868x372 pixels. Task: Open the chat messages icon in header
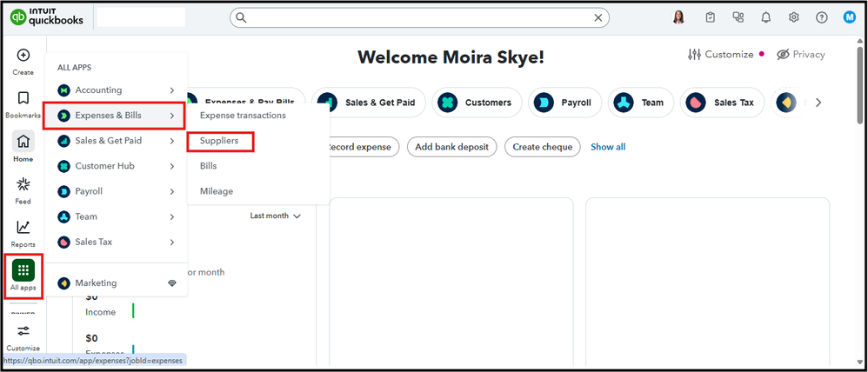(x=738, y=17)
